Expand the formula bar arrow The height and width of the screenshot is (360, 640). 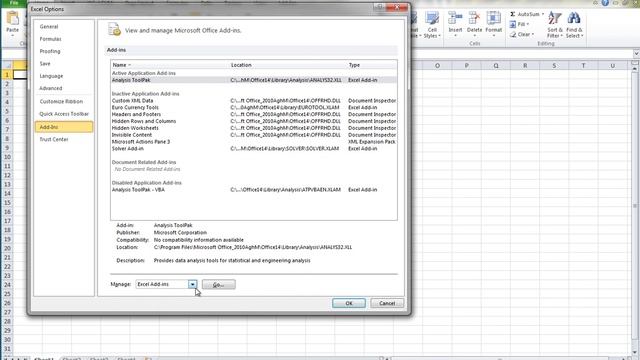point(636,53)
